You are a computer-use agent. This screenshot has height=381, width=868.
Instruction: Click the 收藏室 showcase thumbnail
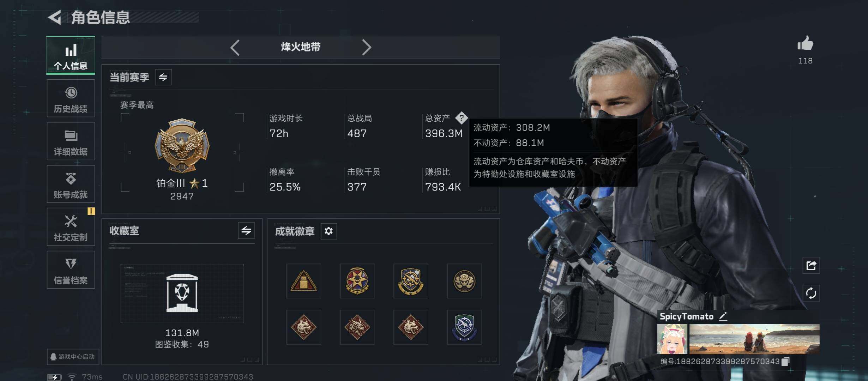coord(182,293)
